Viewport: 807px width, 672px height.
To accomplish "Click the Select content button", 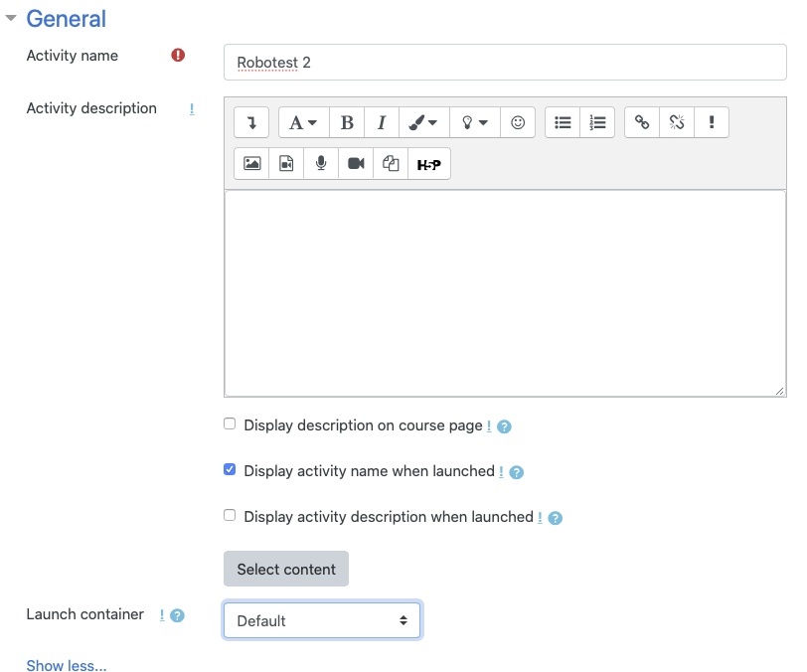I will coord(286,569).
